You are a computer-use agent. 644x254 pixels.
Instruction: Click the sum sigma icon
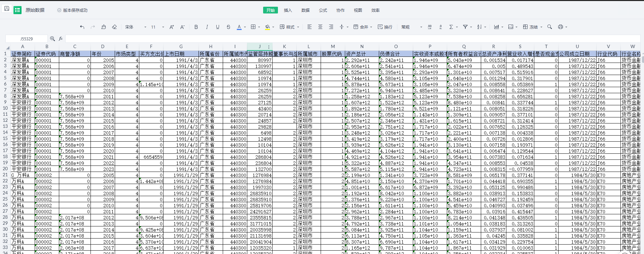[451, 27]
